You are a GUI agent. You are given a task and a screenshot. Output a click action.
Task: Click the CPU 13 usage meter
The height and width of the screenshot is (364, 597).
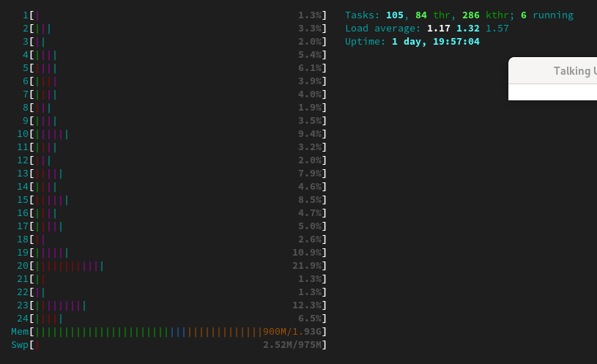(176, 174)
